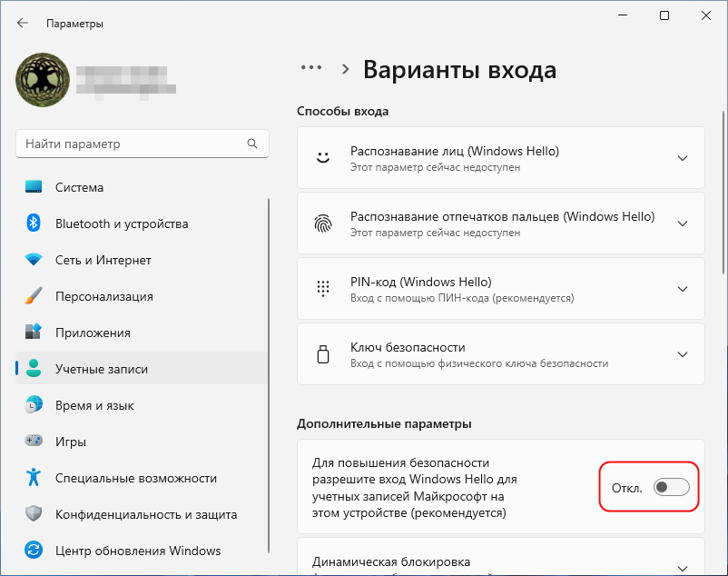
Task: Open the Приложения section
Action: tap(142, 333)
